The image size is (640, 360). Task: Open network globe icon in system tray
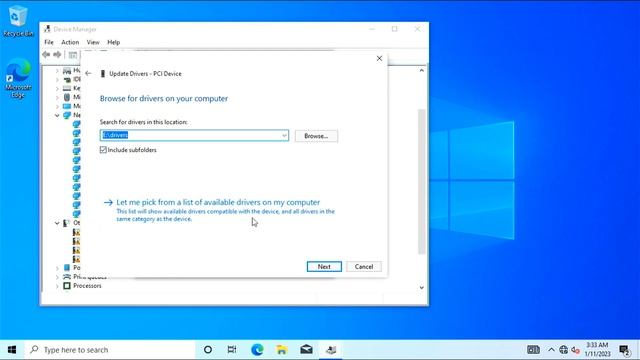click(564, 350)
